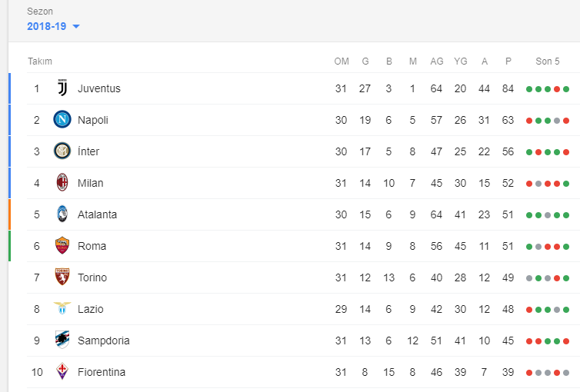580x392 pixels.
Task: Select the Fiorentina table row
Action: tap(303, 372)
